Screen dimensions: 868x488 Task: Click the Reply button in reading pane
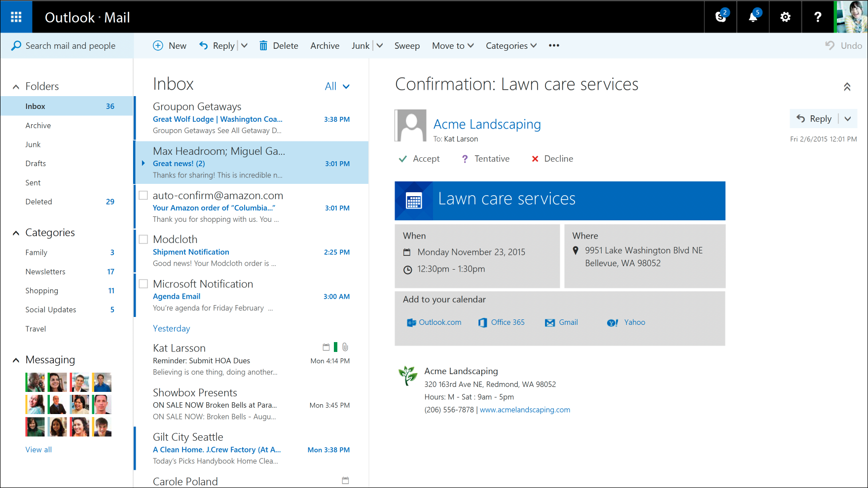point(814,119)
